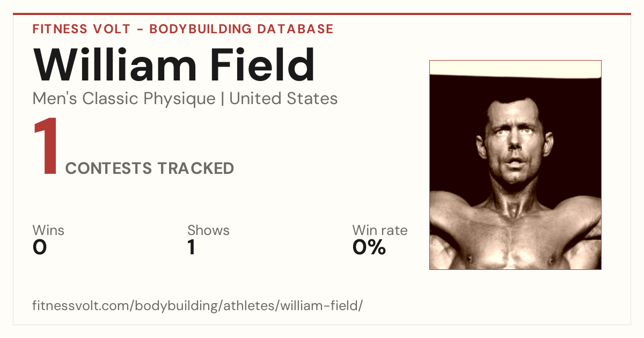The image size is (644, 338).
Task: Click the "CONTESTS TRACKED" label
Action: coord(150,168)
